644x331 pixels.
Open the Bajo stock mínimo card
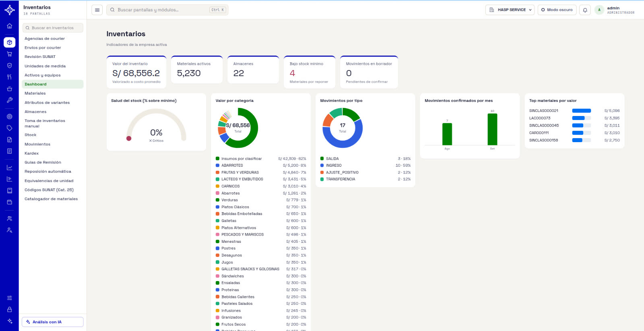pos(310,72)
